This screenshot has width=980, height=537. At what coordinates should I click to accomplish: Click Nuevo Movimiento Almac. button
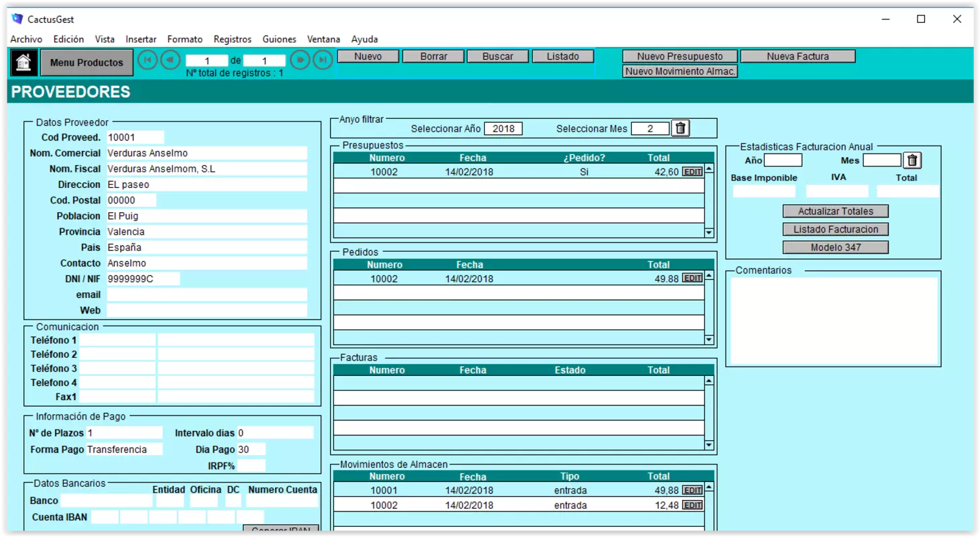(x=680, y=71)
